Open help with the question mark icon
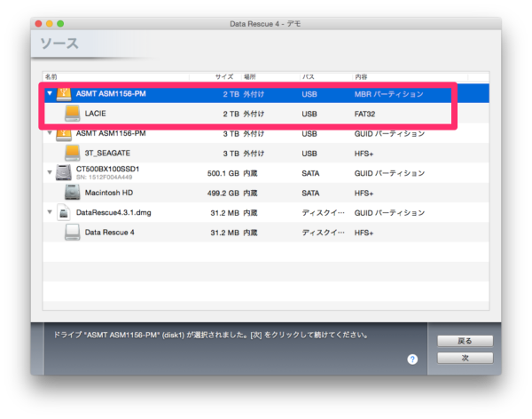 (412, 360)
